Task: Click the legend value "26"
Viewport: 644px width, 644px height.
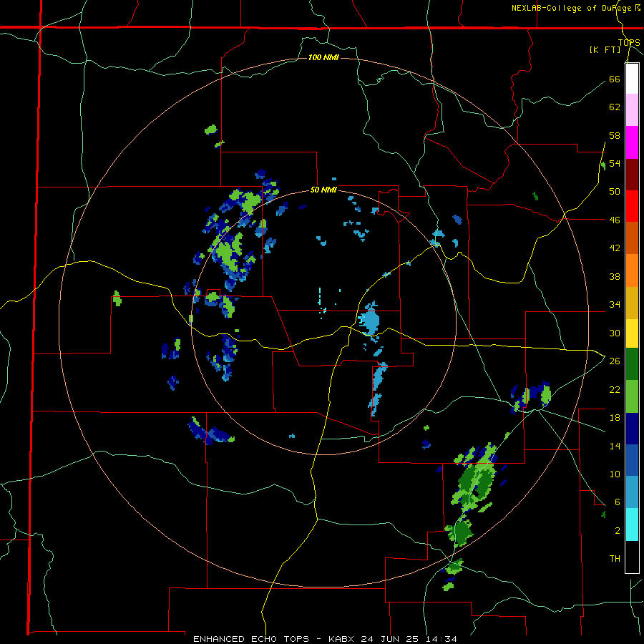Action: (615, 361)
